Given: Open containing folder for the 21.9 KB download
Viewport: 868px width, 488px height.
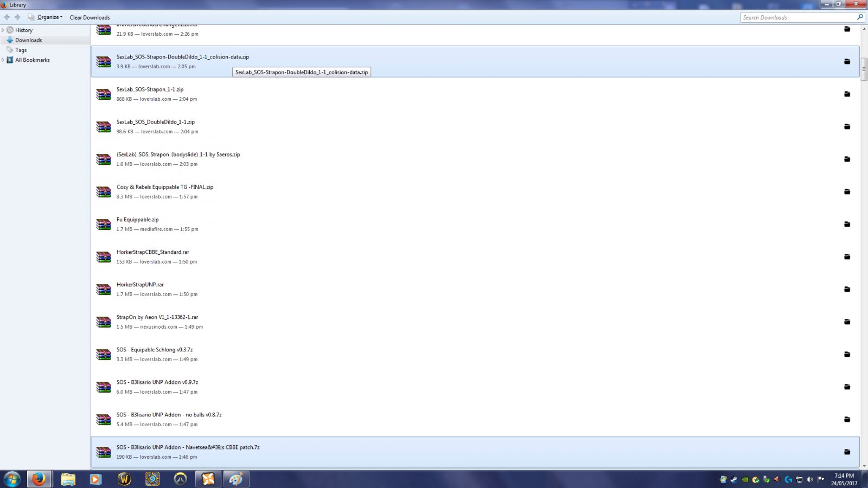Looking at the screenshot, I should click(847, 29).
